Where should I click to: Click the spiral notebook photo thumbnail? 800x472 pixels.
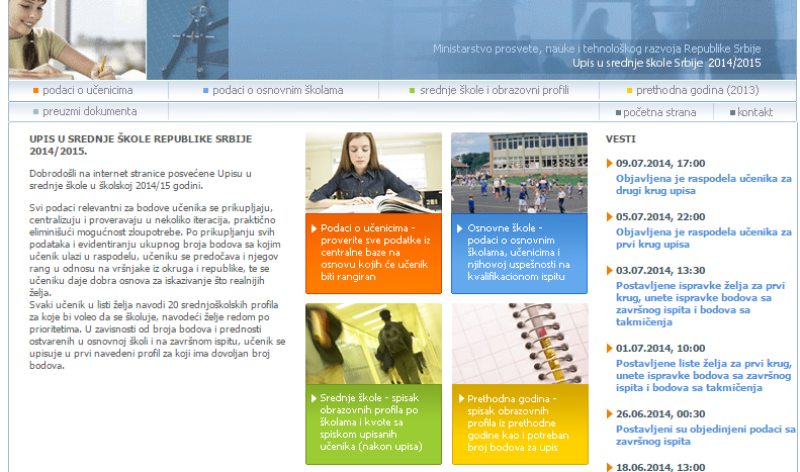[520, 343]
